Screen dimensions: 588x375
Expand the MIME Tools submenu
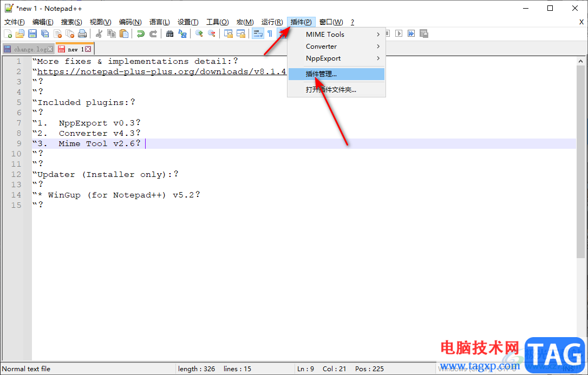[336, 35]
